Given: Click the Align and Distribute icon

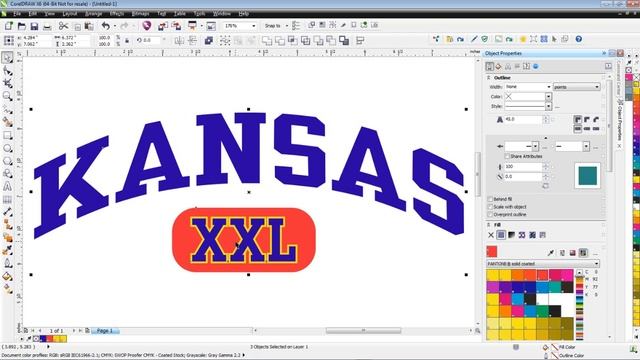Looking at the screenshot, I should (x=360, y=40).
